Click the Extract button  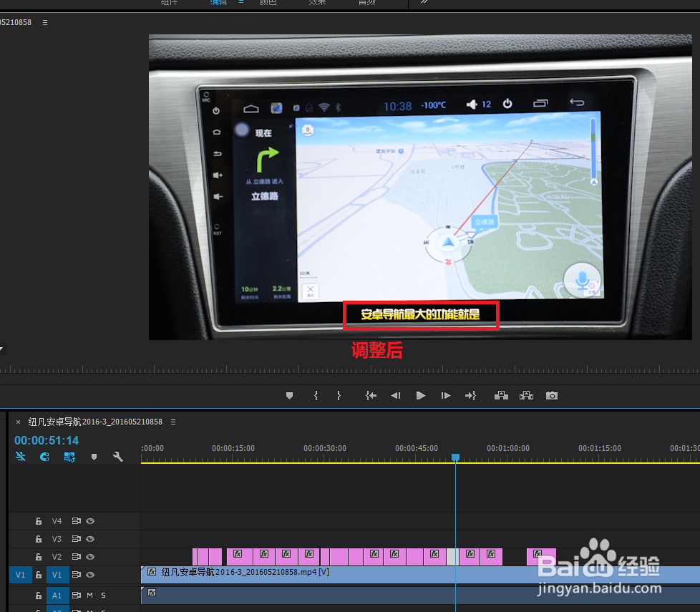pyautogui.click(x=526, y=396)
